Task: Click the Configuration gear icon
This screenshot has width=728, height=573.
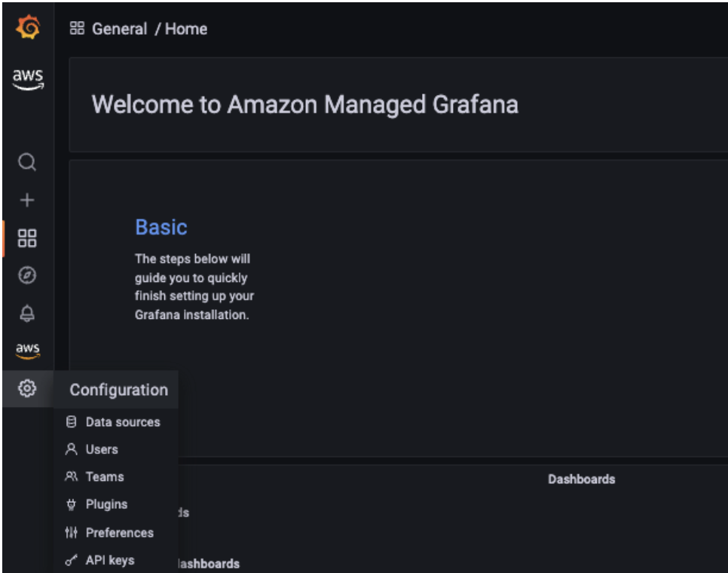Action: click(x=27, y=388)
